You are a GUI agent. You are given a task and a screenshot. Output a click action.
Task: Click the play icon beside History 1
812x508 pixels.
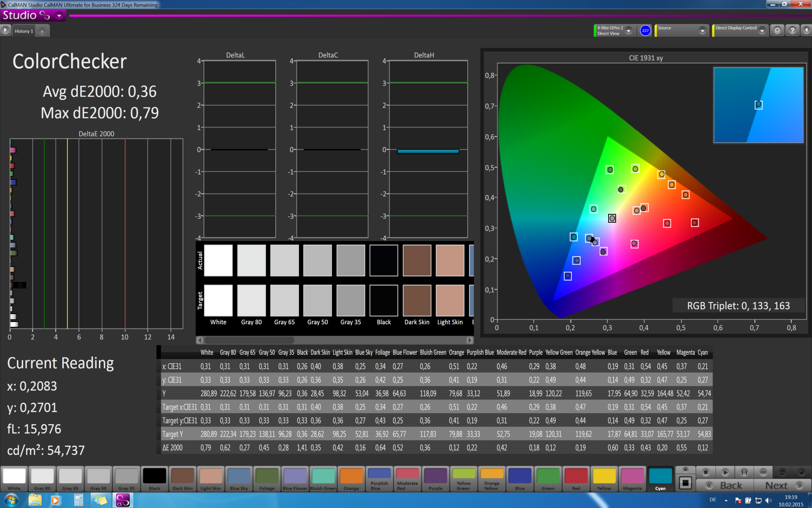click(5, 30)
